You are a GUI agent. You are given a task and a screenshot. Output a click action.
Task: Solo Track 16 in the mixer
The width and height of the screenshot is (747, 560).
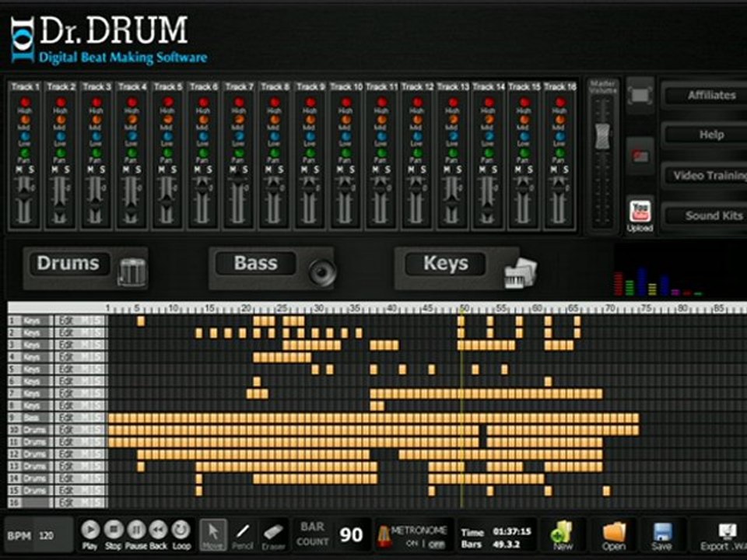point(566,170)
